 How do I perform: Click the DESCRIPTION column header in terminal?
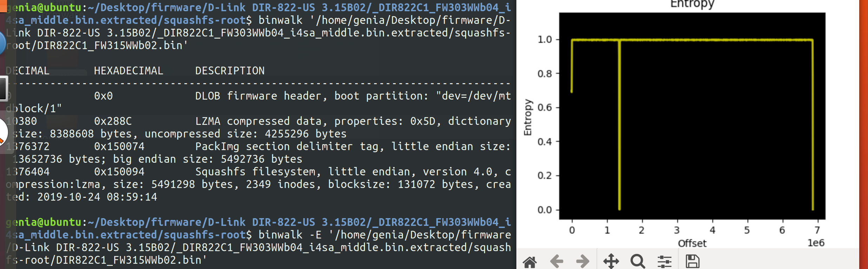(x=230, y=71)
